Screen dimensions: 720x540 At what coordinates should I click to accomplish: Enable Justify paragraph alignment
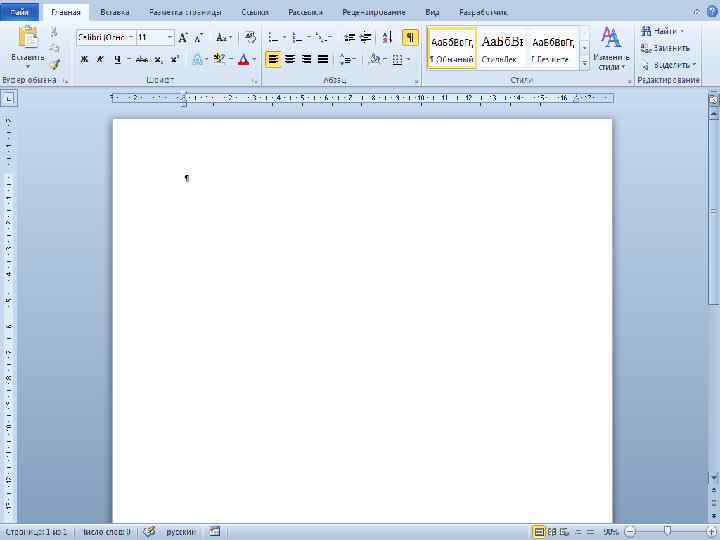click(323, 59)
